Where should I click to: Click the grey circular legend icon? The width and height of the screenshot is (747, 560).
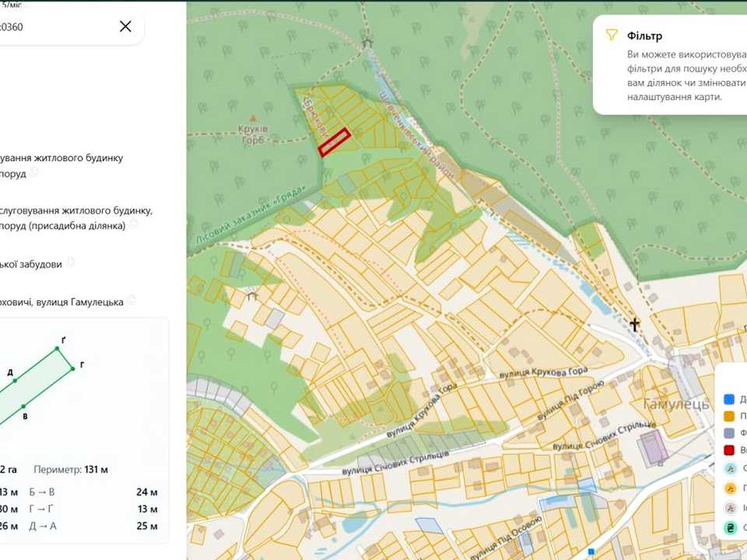[731, 508]
